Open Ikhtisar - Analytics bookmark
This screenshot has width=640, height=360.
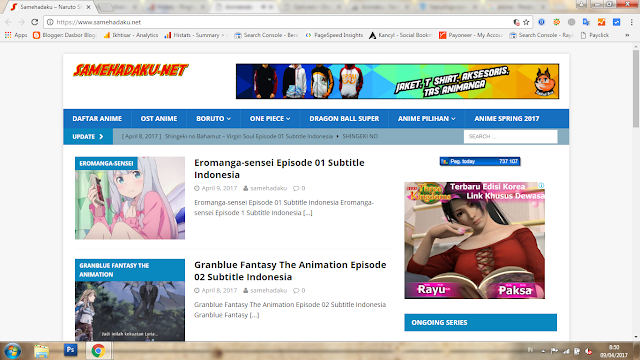(131, 35)
